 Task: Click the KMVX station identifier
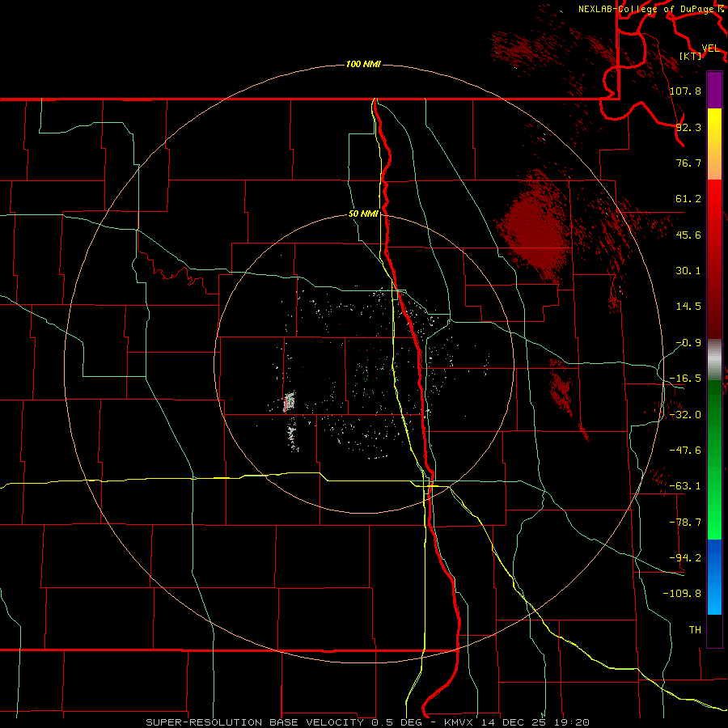(460, 722)
